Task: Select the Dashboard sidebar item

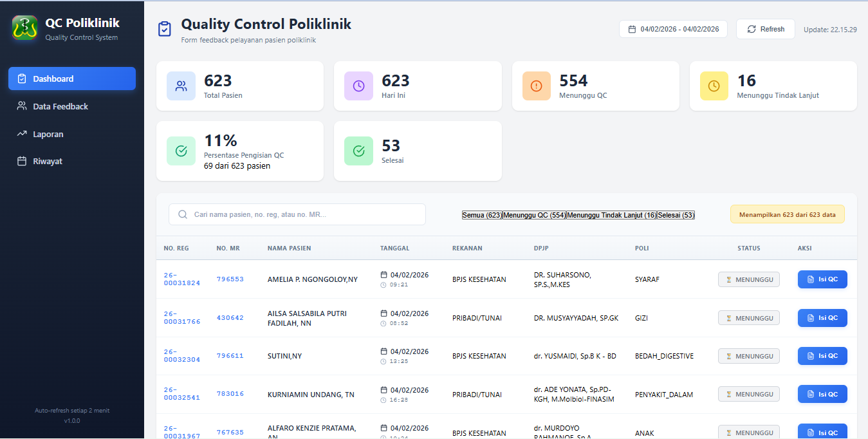Action: (x=72, y=79)
